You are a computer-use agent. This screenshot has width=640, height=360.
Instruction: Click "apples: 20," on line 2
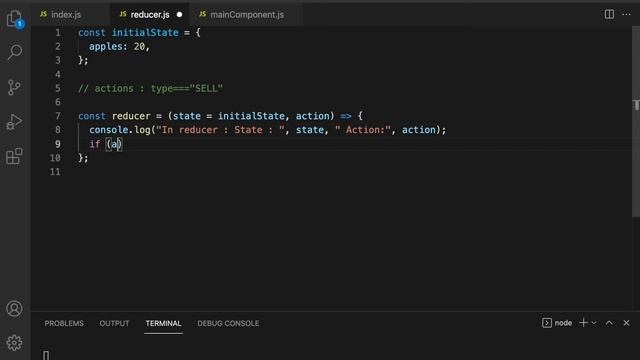click(120, 47)
